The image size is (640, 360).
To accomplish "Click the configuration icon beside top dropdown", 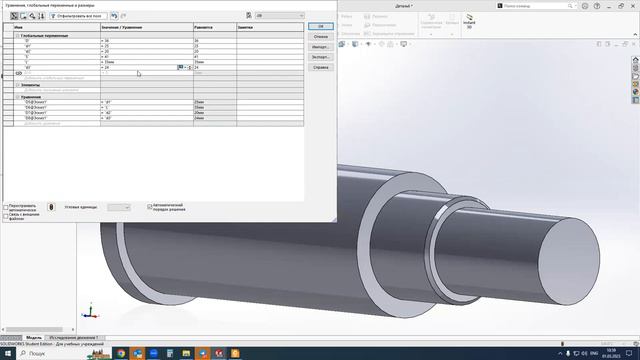I will 249,16.
